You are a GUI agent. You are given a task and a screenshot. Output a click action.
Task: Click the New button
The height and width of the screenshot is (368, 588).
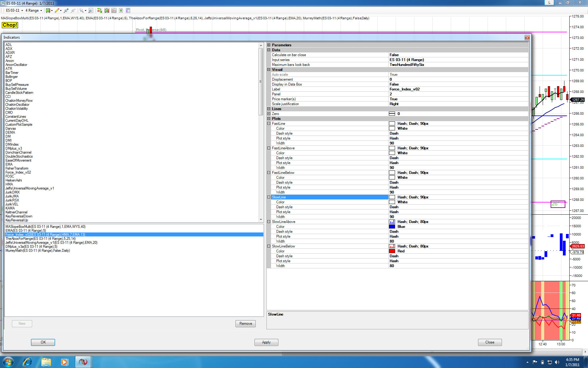[x=22, y=324]
